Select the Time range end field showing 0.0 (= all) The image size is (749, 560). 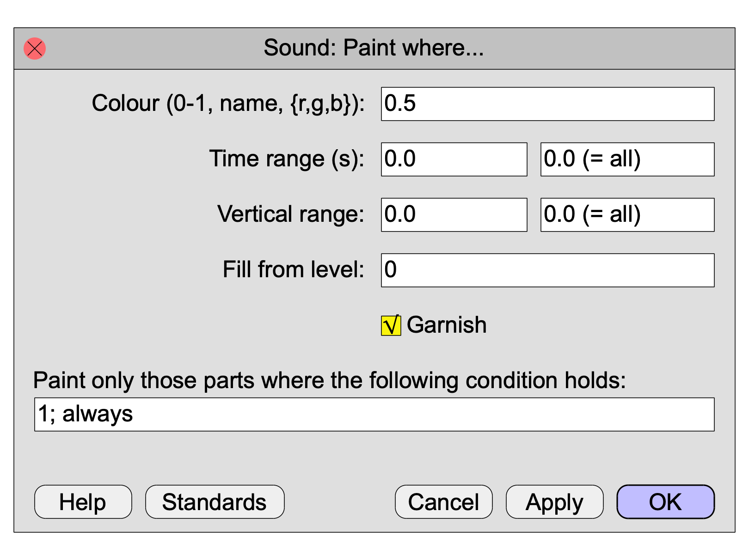point(627,159)
